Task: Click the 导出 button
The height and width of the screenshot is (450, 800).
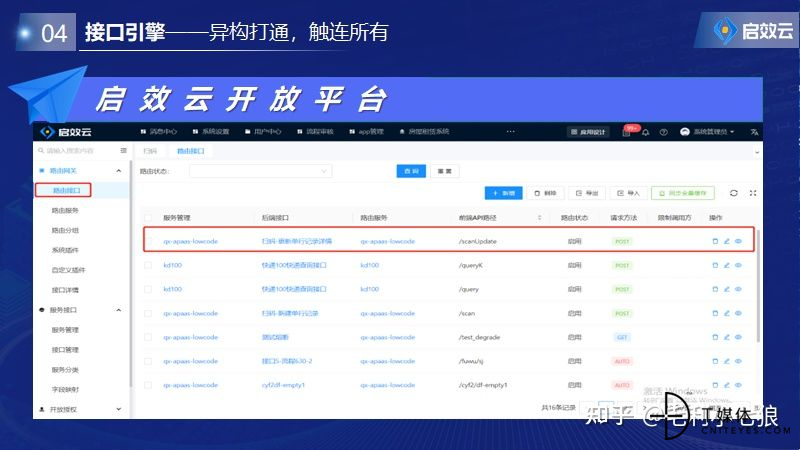Action: tap(587, 193)
